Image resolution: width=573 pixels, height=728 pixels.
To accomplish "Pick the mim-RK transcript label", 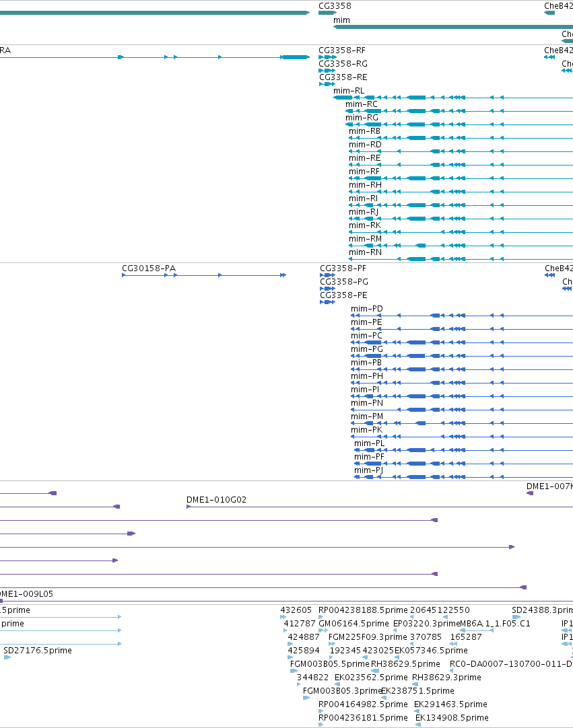I will pos(365,225).
